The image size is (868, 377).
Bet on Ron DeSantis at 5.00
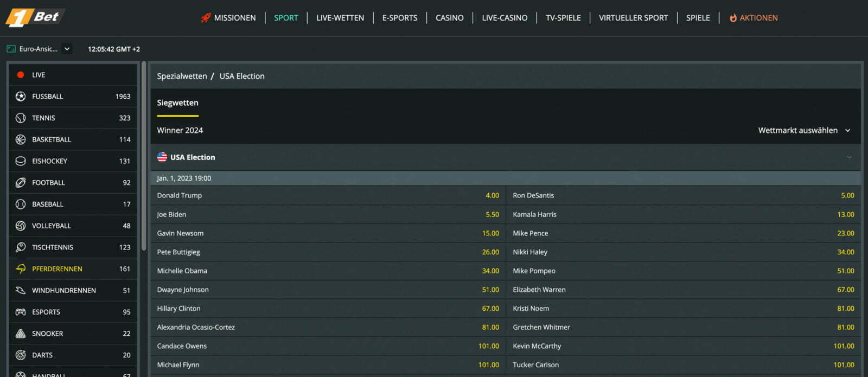(x=684, y=195)
